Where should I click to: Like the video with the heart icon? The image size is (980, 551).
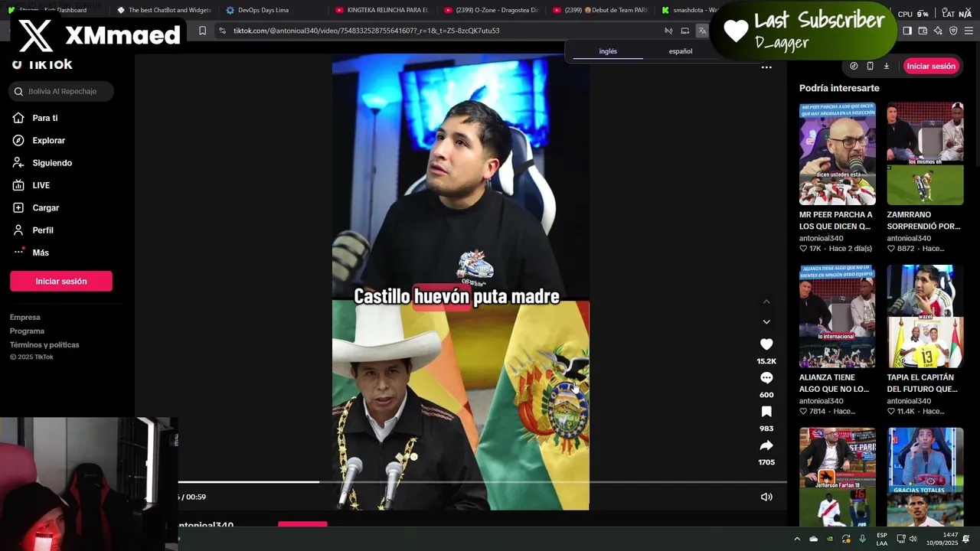766,344
